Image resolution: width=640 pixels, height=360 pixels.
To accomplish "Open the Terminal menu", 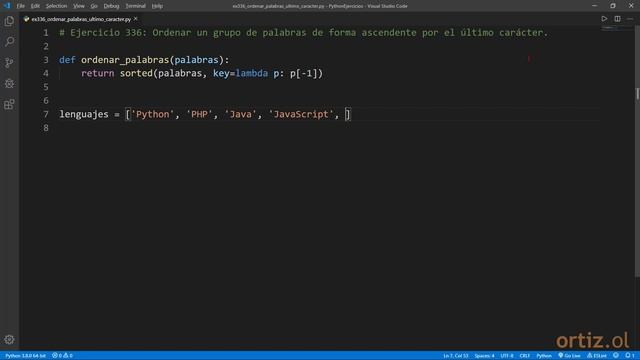I will coord(135,6).
